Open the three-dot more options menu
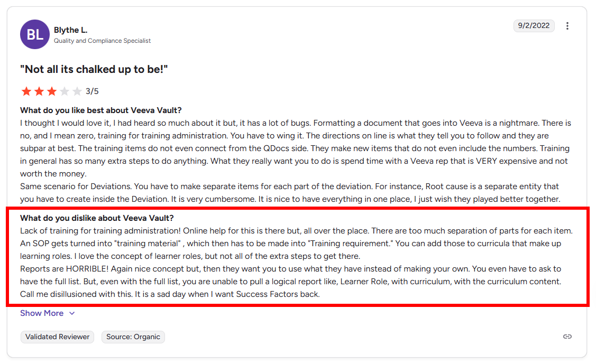This screenshot has height=364, width=596. pos(567,26)
